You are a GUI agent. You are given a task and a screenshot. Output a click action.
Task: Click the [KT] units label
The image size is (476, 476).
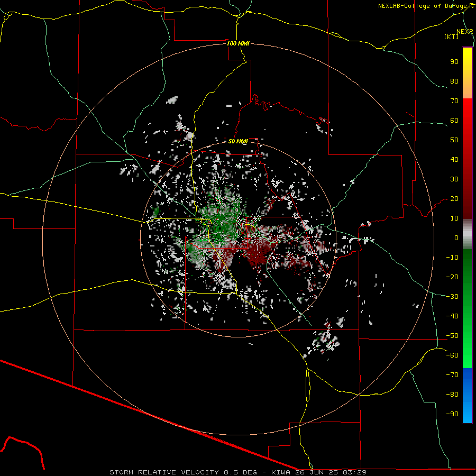(x=451, y=36)
